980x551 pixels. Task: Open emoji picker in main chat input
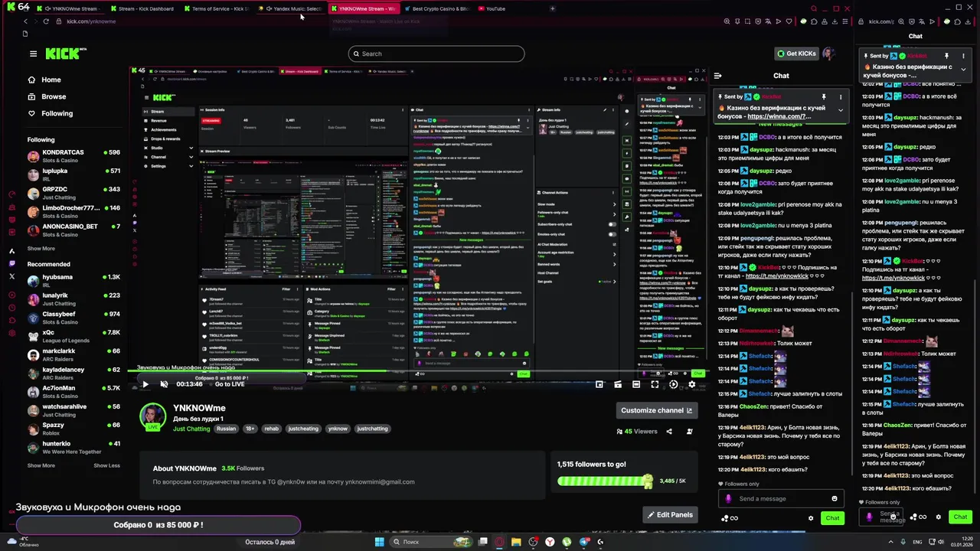(x=835, y=499)
